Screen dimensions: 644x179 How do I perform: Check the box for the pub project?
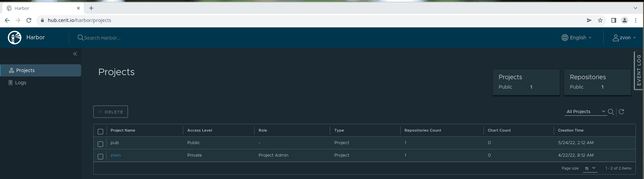100,144
